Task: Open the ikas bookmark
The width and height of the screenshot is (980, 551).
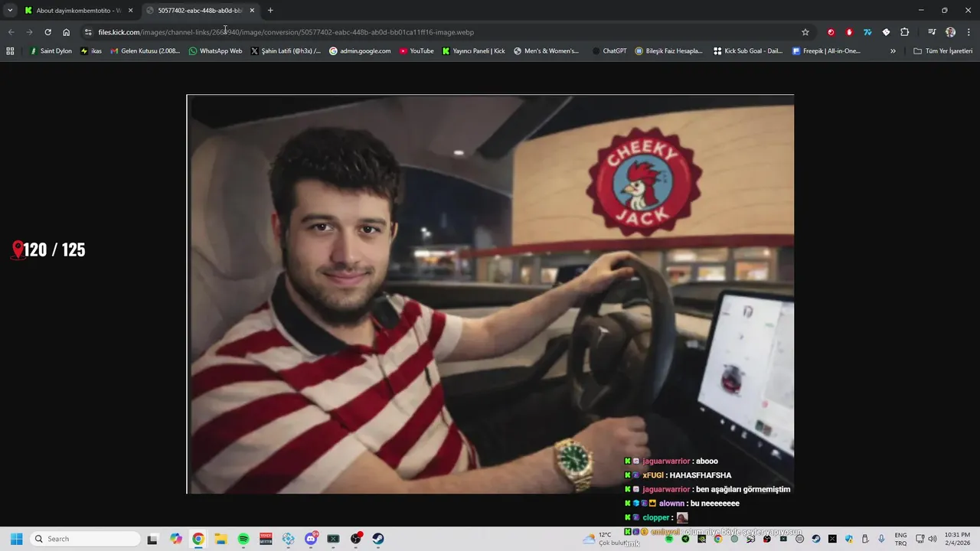Action: [91, 51]
